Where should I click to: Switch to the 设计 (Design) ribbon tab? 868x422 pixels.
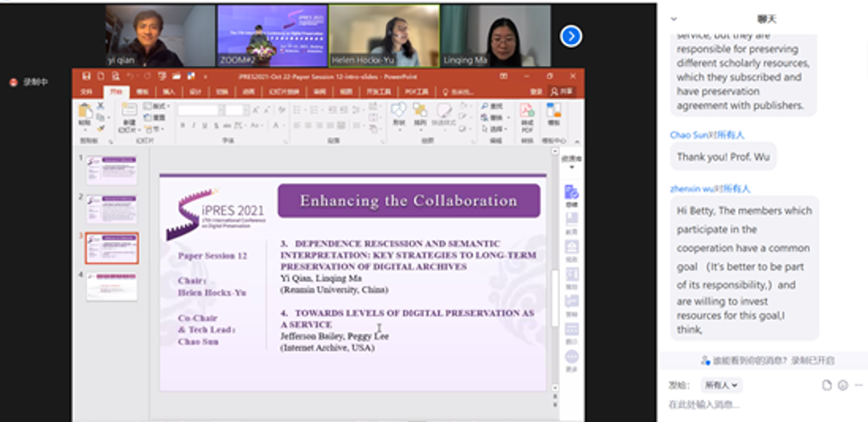coord(195,92)
